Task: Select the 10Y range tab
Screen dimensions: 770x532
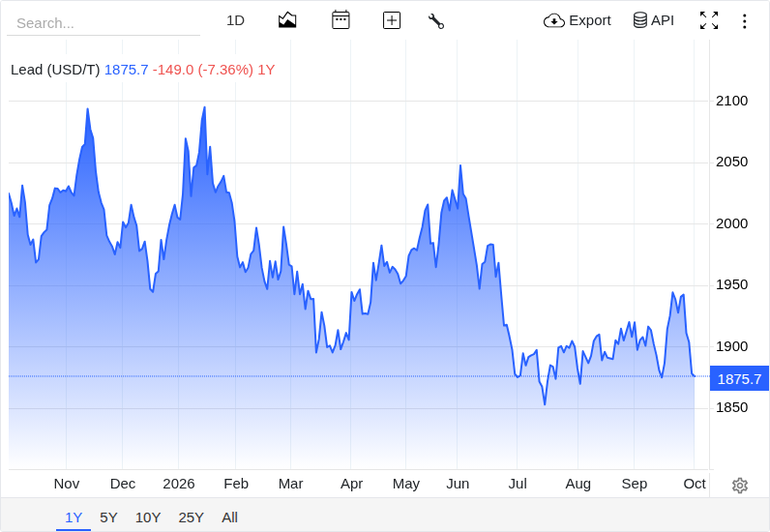Action: click(x=148, y=517)
